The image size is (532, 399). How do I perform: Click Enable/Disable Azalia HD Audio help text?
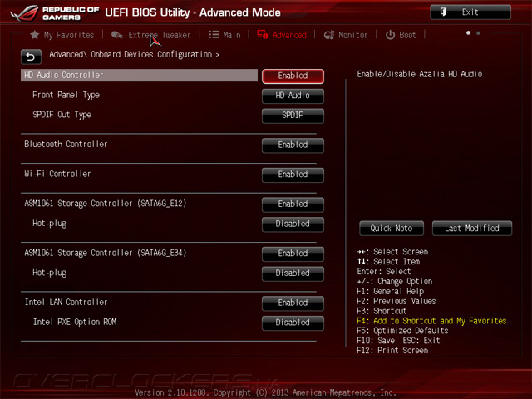click(420, 74)
